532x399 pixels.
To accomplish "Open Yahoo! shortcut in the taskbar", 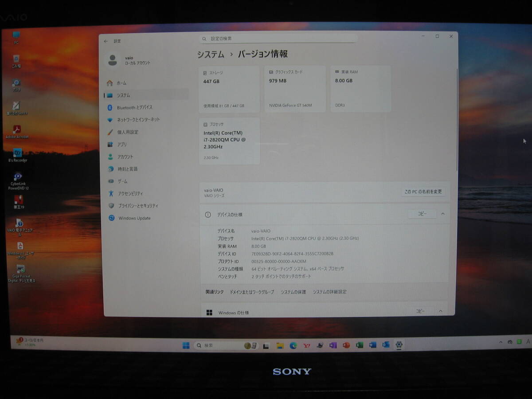I will pos(306,345).
